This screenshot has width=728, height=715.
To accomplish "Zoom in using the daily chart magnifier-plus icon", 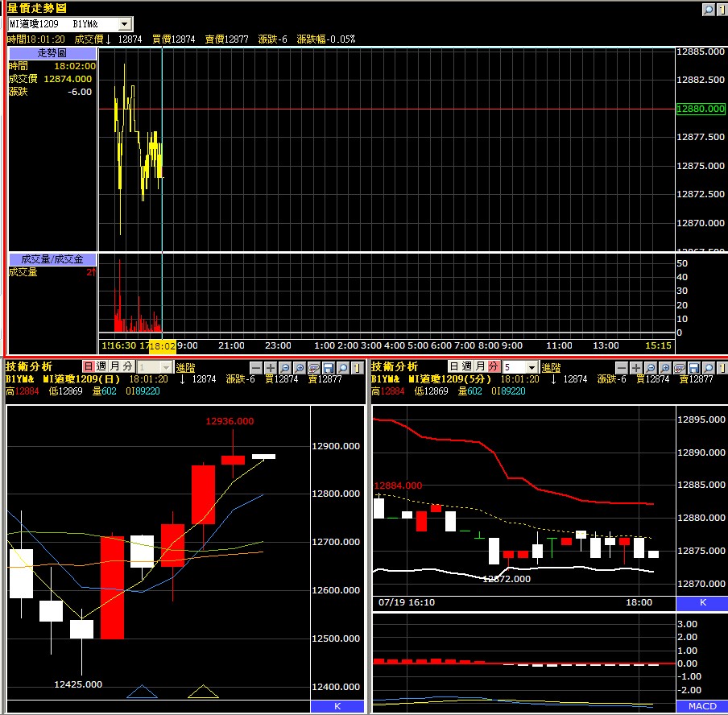I will tap(300, 368).
